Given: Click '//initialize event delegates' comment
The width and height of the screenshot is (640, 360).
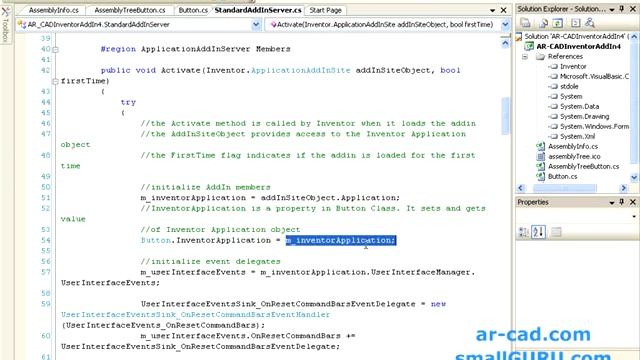Looking at the screenshot, I should tap(210, 262).
